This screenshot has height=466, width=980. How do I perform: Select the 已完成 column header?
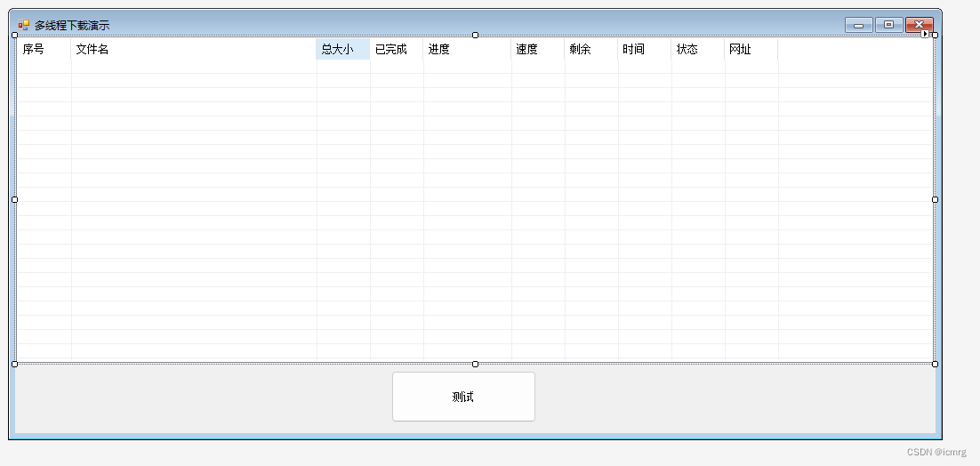[x=397, y=49]
